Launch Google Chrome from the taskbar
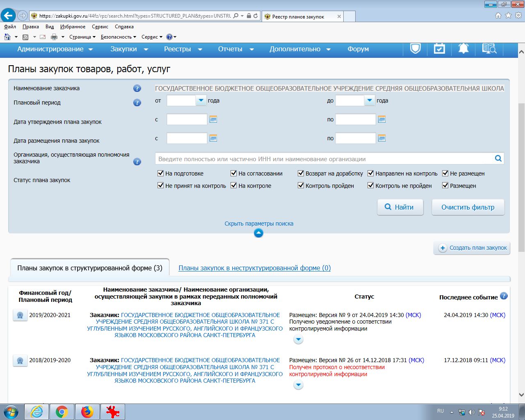This screenshot has width=525, height=420. [62, 412]
